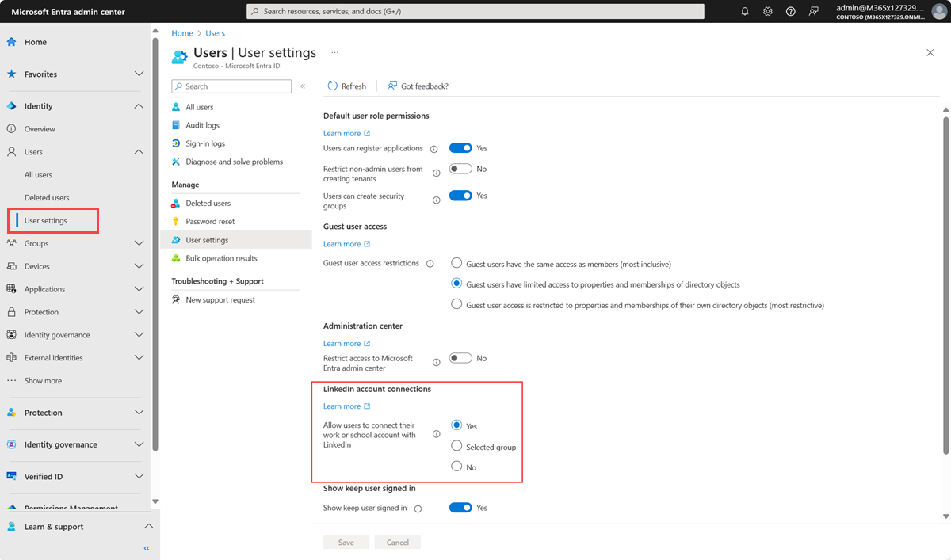
Task: Click the All users person icon in blade menu
Action: [177, 107]
